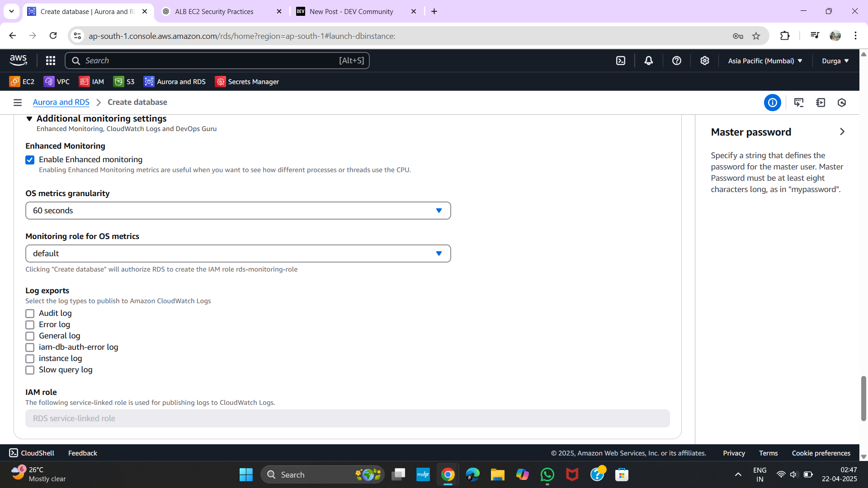Click the browser address bar URL

coord(242,36)
